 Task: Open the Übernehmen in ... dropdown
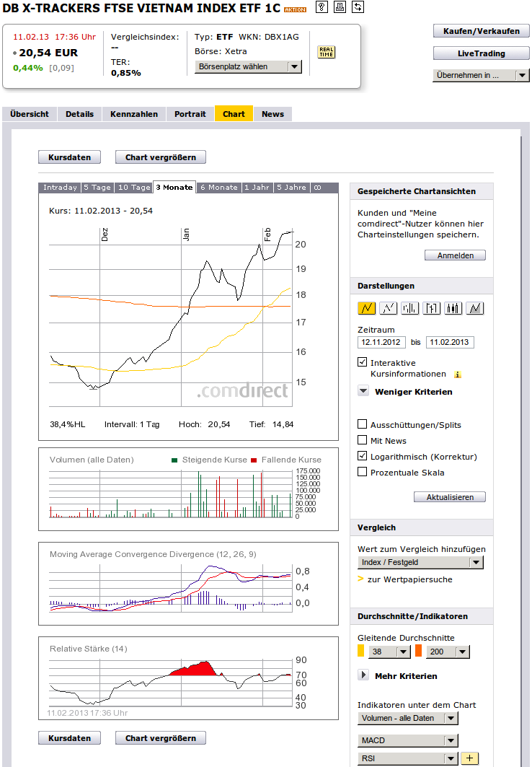(481, 75)
